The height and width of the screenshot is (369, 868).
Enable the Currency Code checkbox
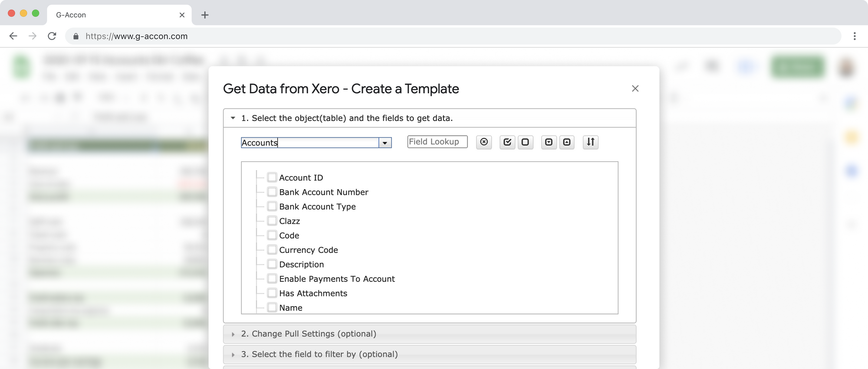(272, 250)
